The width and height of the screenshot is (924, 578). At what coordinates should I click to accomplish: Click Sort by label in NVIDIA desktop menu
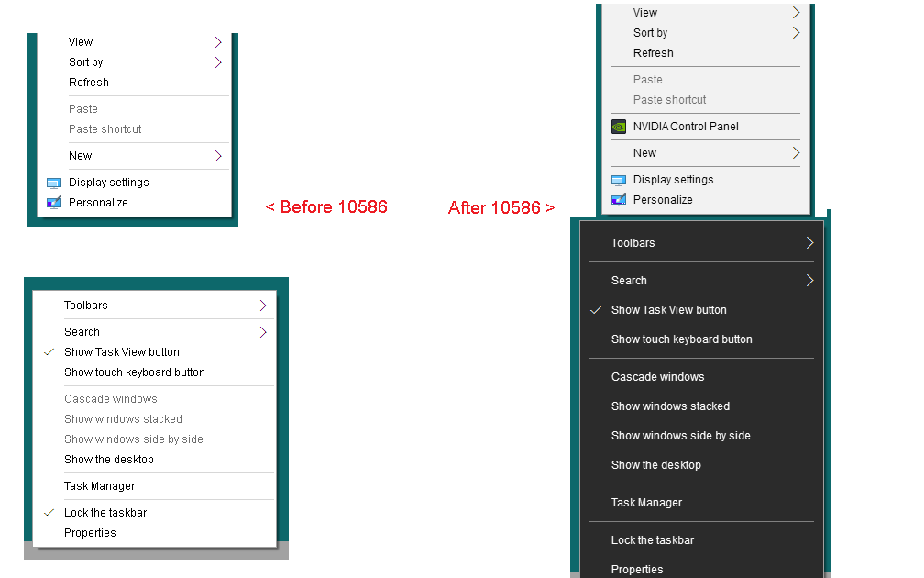(650, 32)
